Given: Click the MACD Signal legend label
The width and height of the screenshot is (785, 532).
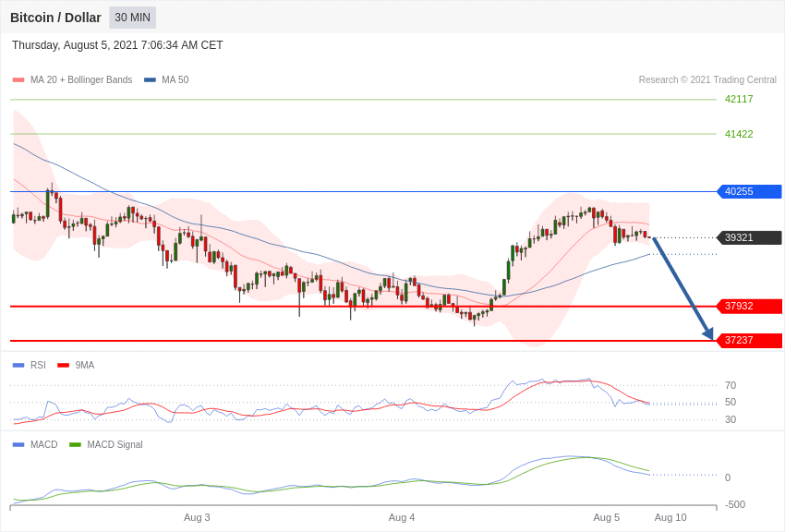Looking at the screenshot, I should point(115,444).
